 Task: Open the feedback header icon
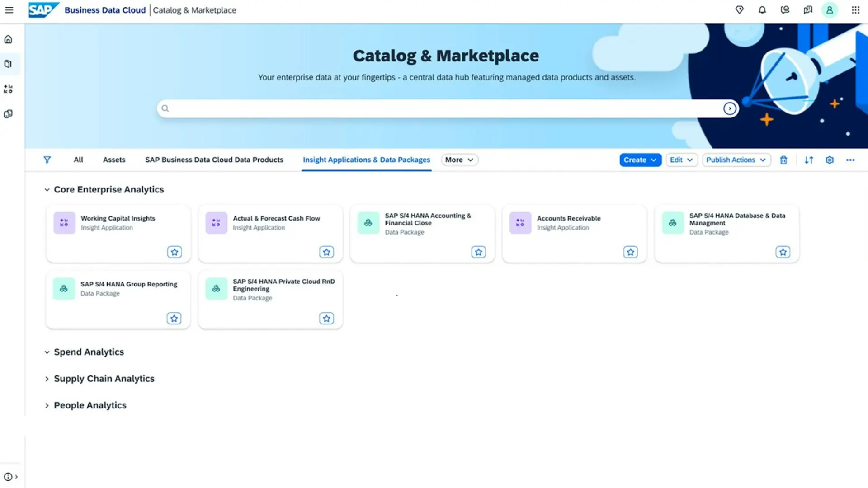coord(808,10)
